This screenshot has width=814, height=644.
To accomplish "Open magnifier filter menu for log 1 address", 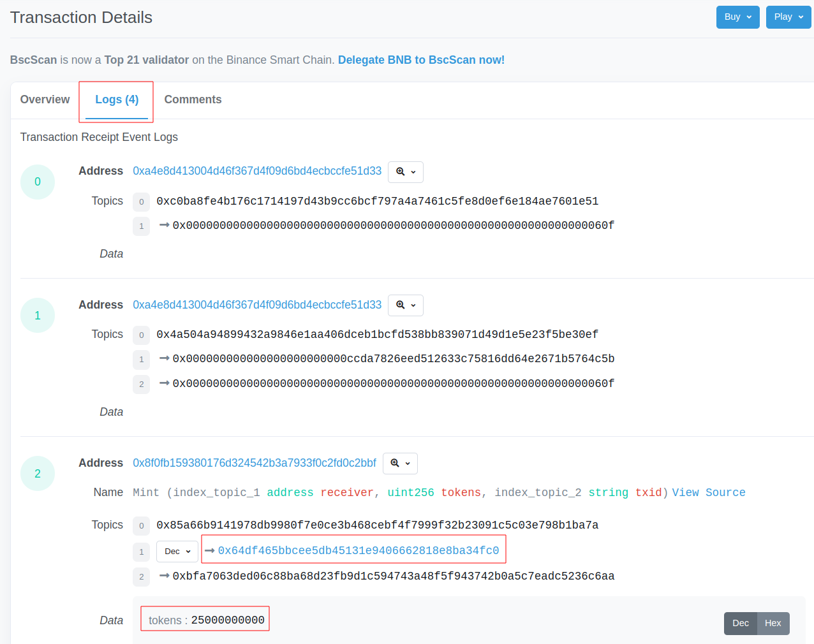I will [405, 305].
